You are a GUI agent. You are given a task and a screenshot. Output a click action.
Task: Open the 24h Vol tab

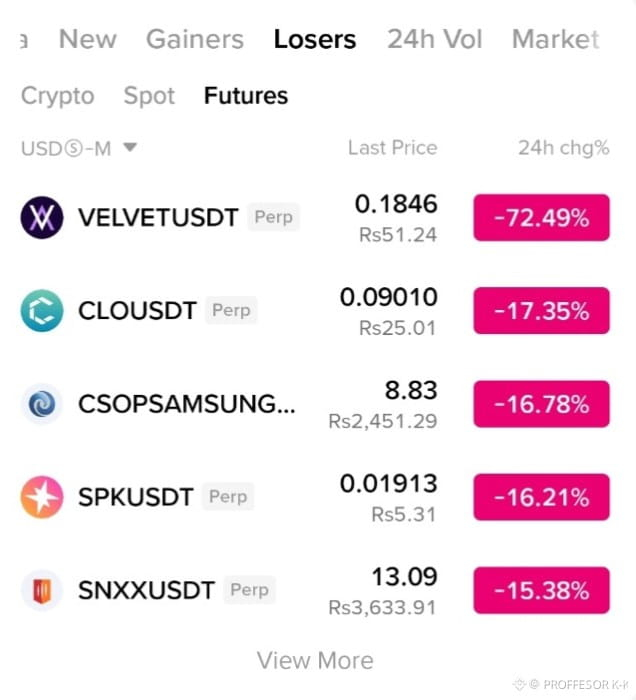pyautogui.click(x=435, y=39)
